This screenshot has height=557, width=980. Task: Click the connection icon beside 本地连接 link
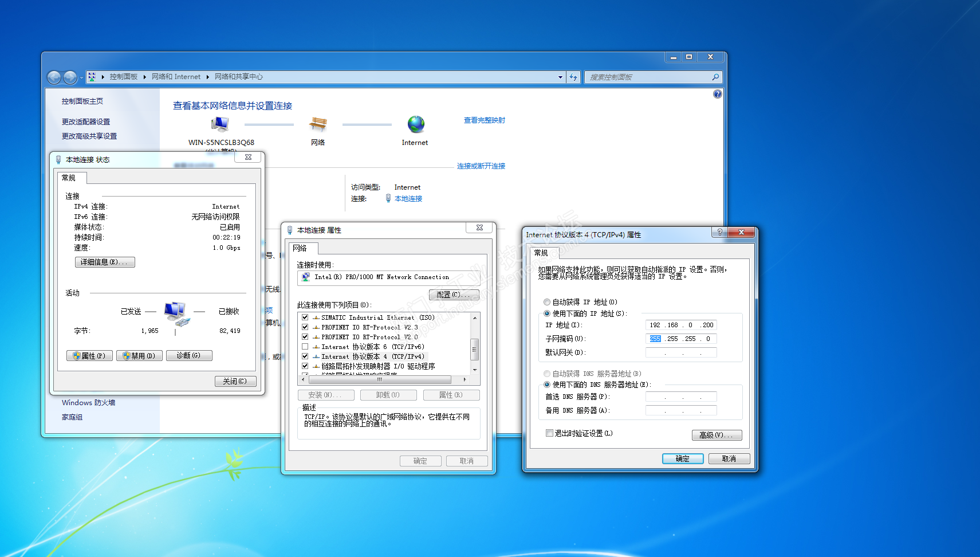[x=388, y=198]
